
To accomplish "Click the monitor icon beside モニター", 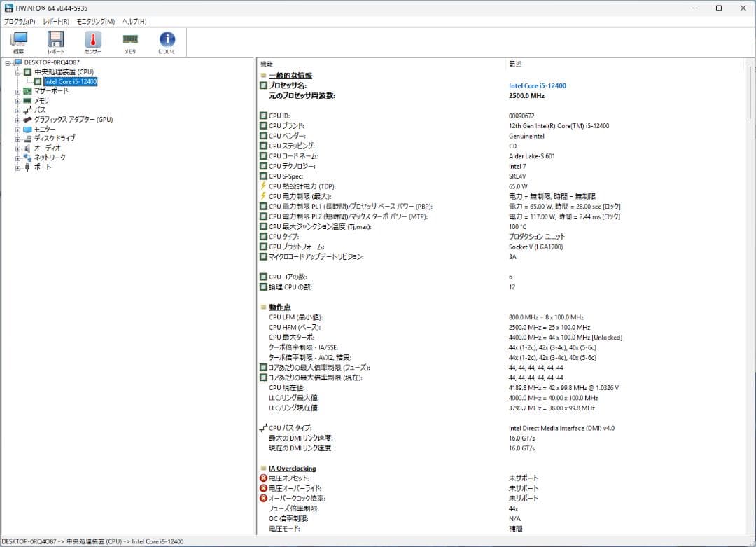I will pyautogui.click(x=27, y=130).
